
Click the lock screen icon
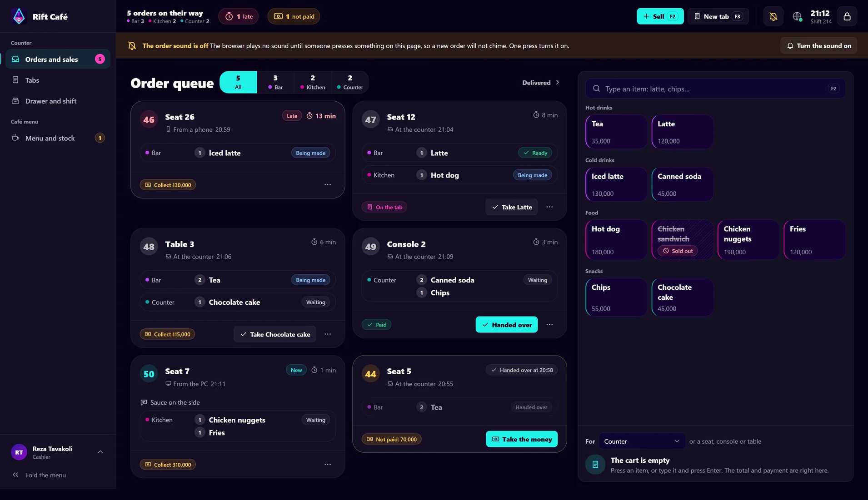pyautogui.click(x=847, y=16)
